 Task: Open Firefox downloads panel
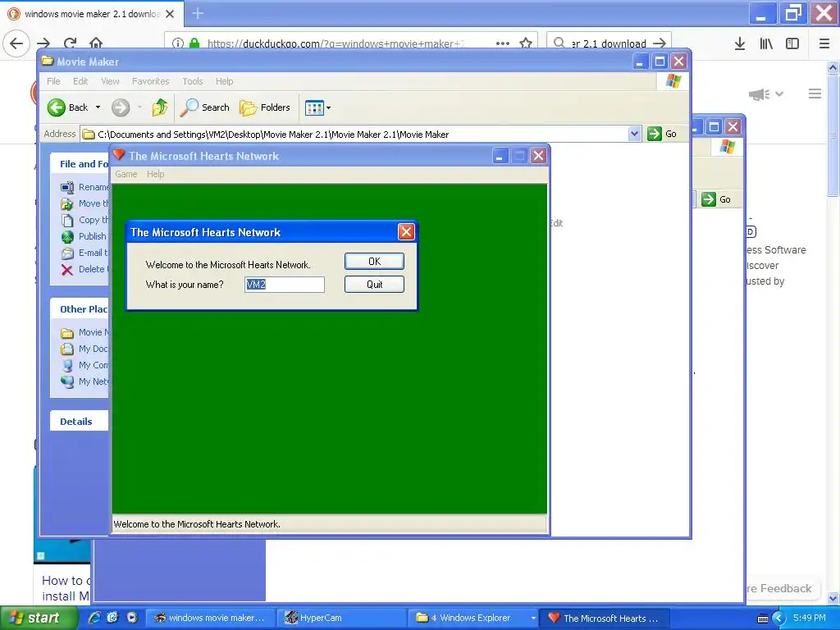coord(740,43)
